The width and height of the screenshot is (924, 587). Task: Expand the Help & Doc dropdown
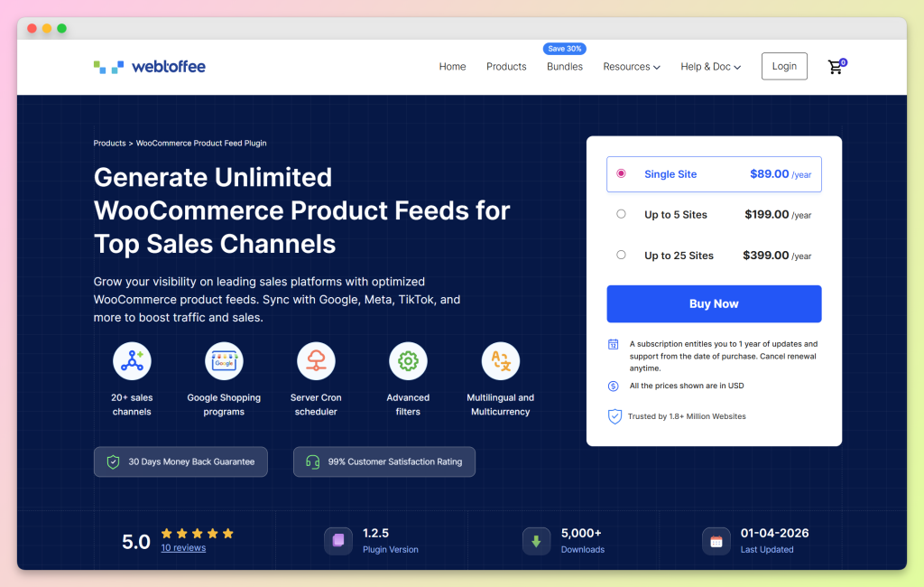click(x=711, y=67)
